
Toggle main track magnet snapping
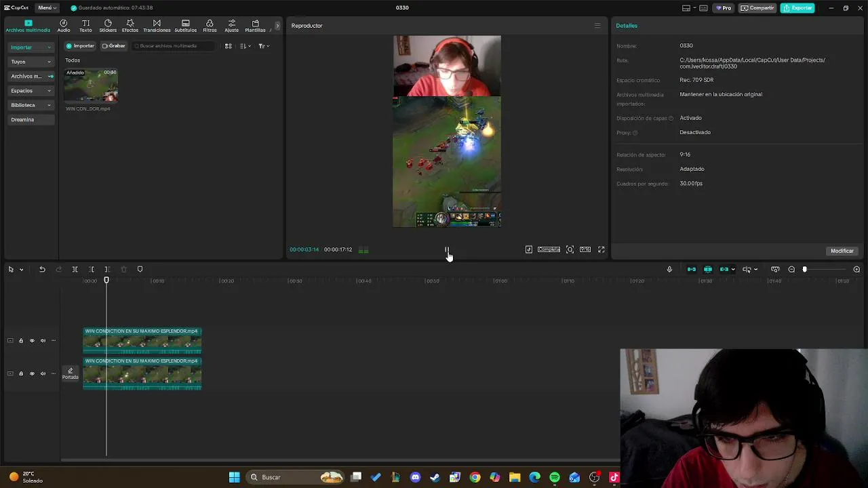691,269
